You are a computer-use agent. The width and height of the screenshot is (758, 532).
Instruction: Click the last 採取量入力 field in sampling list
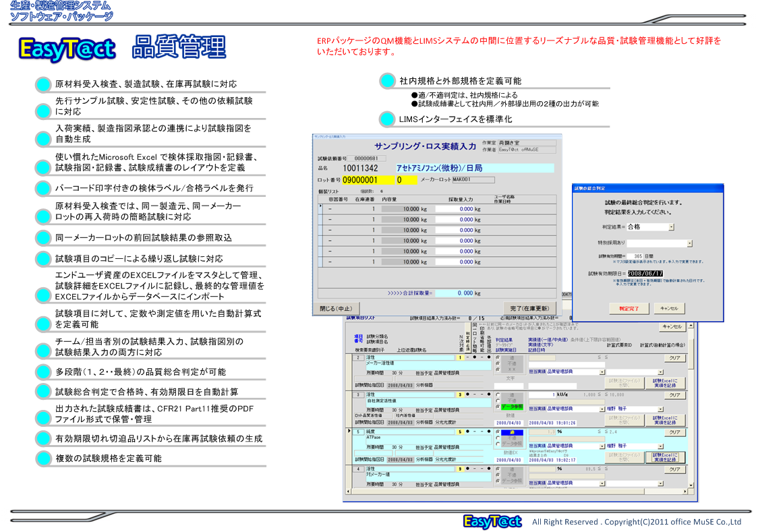pos(455,262)
